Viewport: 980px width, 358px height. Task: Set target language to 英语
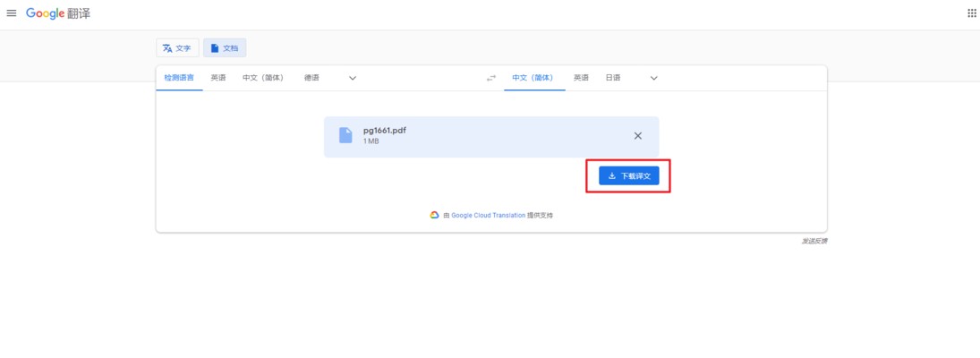tap(581, 78)
